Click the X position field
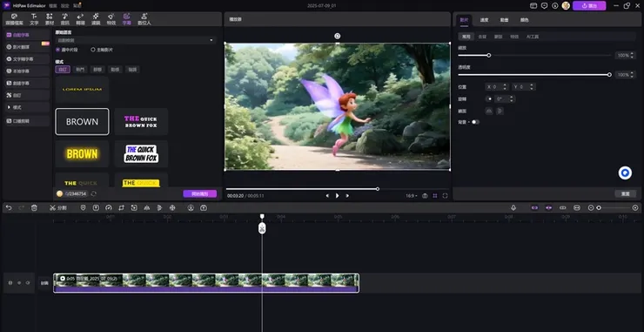Viewport: 644px width, 332px height. pos(497,87)
